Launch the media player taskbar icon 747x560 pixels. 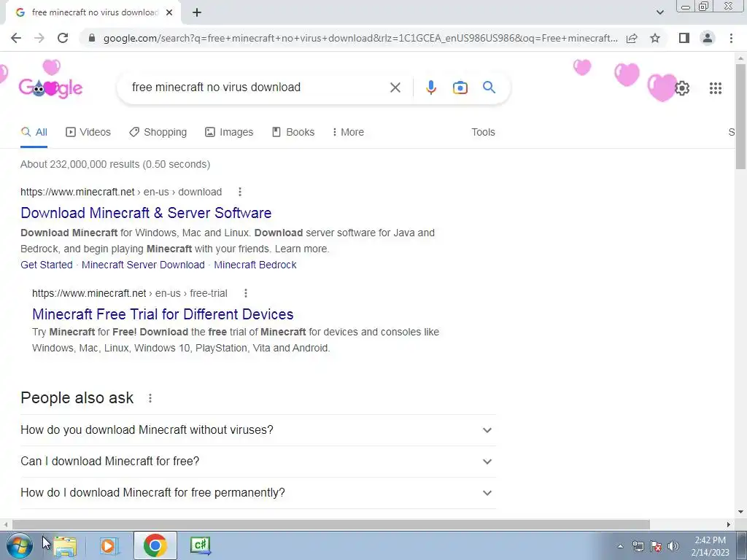109,545
